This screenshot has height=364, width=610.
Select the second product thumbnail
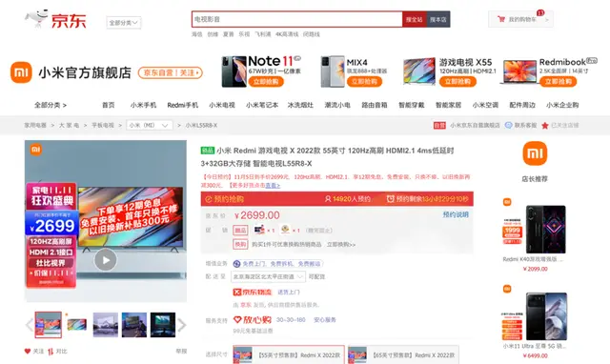pos(76,324)
